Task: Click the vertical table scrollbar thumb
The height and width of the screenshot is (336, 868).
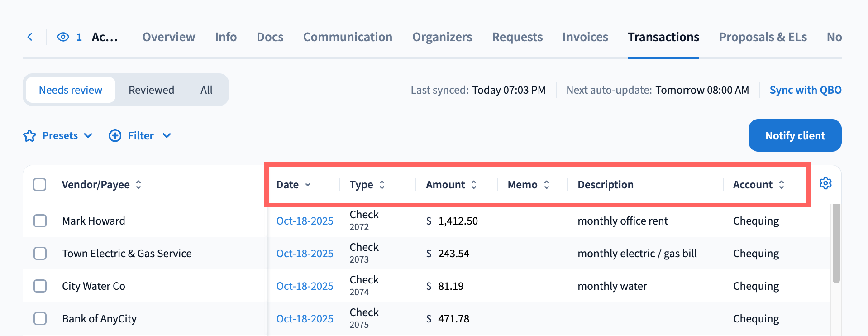Action: [x=836, y=244]
